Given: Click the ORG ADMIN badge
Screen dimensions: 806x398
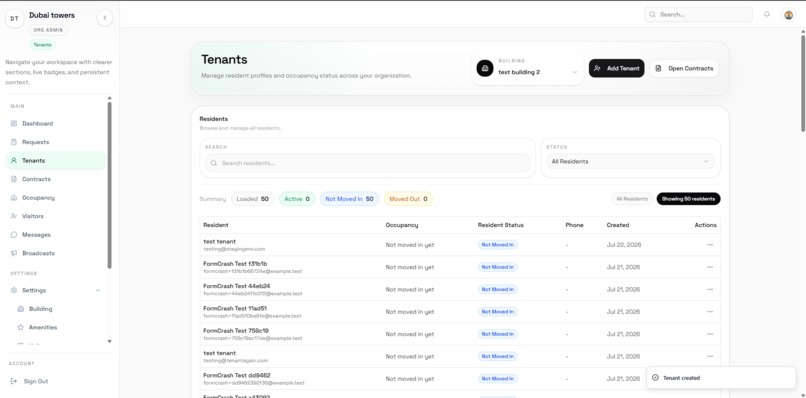Looking at the screenshot, I should click(48, 30).
